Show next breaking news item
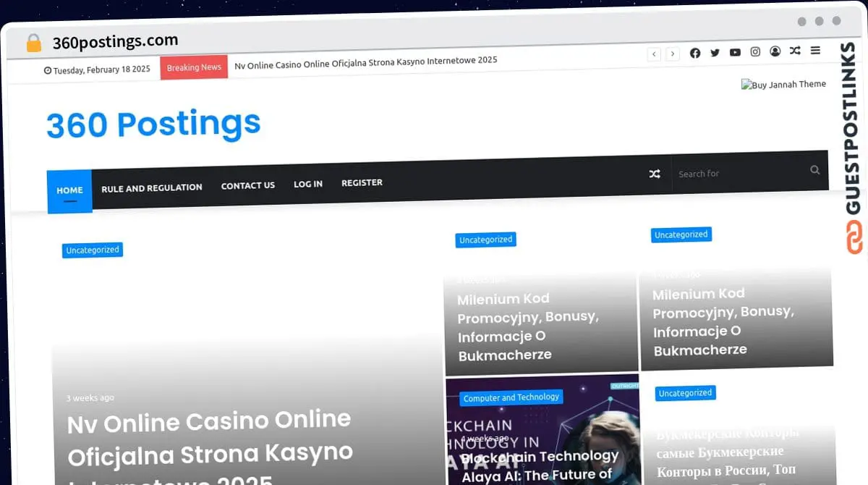Image resolution: width=868 pixels, height=485 pixels. pos(673,54)
